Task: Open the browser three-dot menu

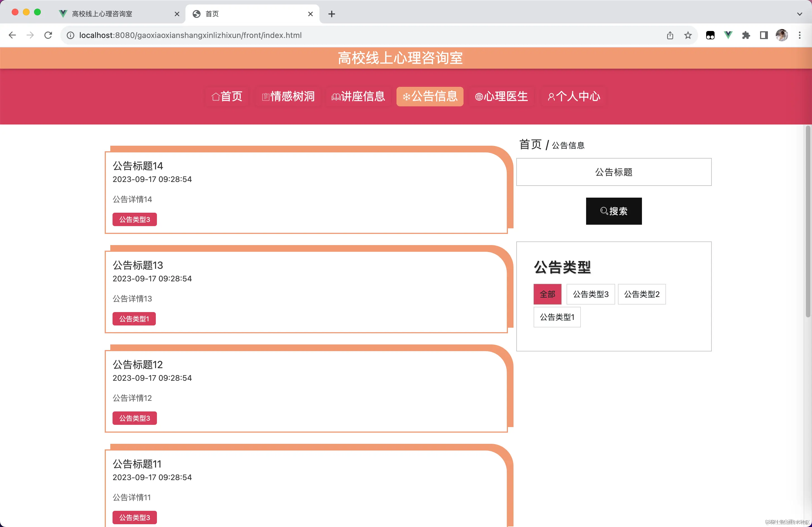Action: point(800,35)
